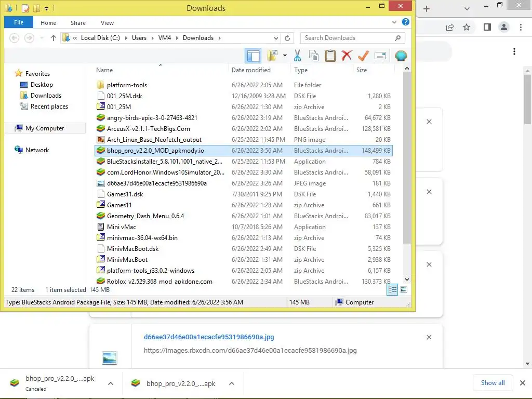This screenshot has width=532, height=399.
Task: Switch to the Home ribbon tab
Action: click(x=48, y=23)
